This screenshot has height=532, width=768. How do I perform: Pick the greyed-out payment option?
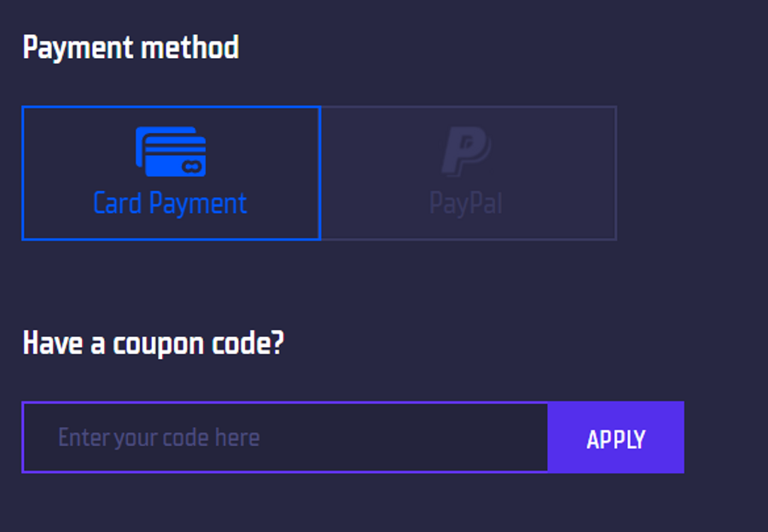(x=468, y=173)
